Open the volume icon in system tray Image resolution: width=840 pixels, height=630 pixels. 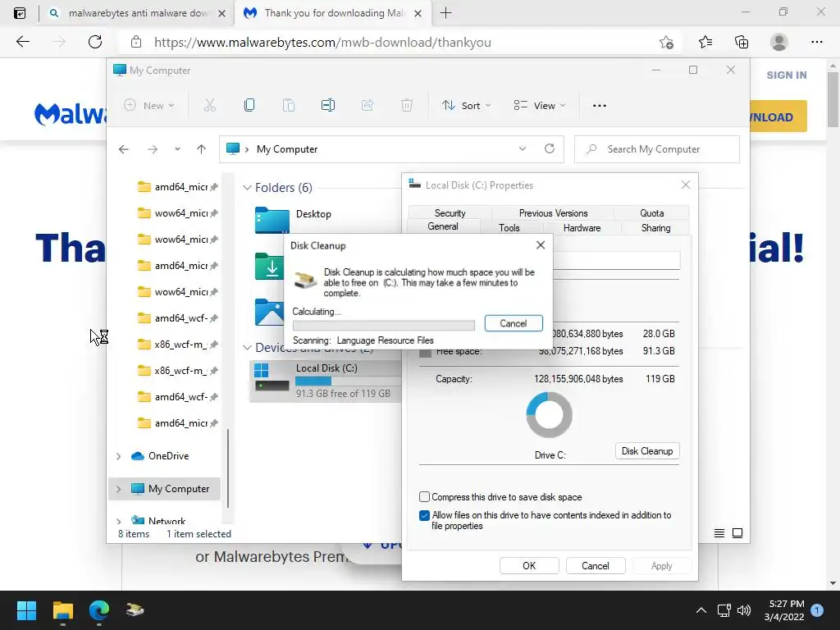point(743,610)
